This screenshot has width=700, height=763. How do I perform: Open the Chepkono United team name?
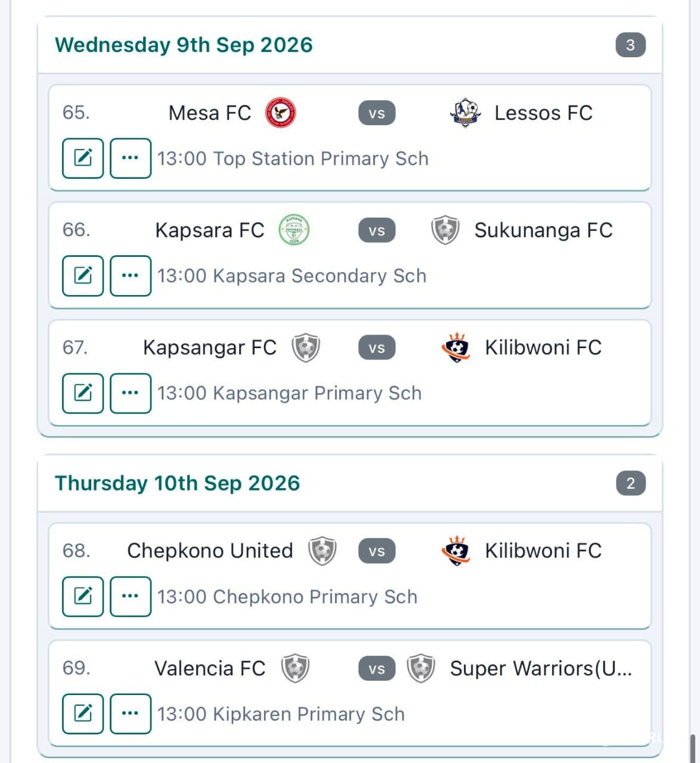tap(210, 551)
